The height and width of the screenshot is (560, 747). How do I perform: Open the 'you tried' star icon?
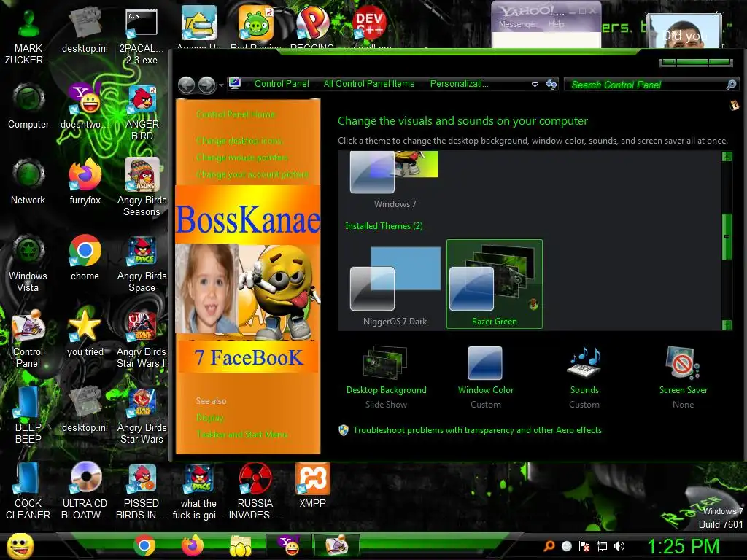[x=85, y=333]
